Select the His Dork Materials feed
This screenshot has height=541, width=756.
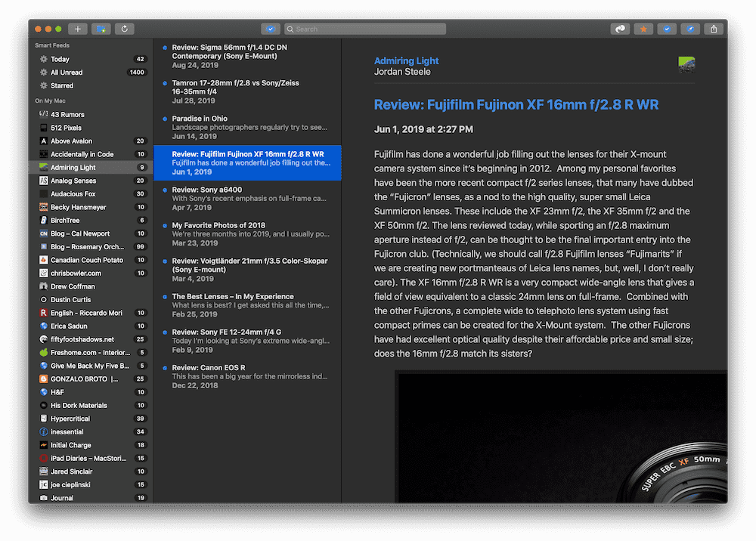91,406
